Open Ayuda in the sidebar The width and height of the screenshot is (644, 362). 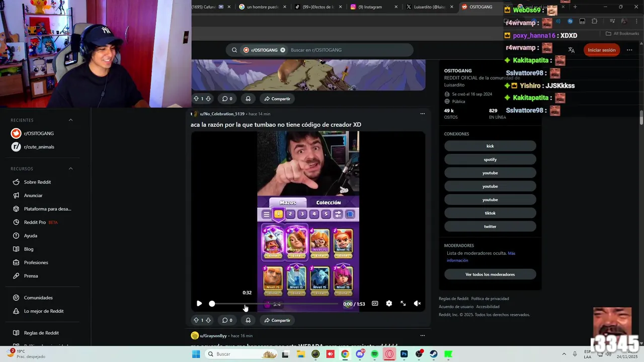[x=30, y=236]
